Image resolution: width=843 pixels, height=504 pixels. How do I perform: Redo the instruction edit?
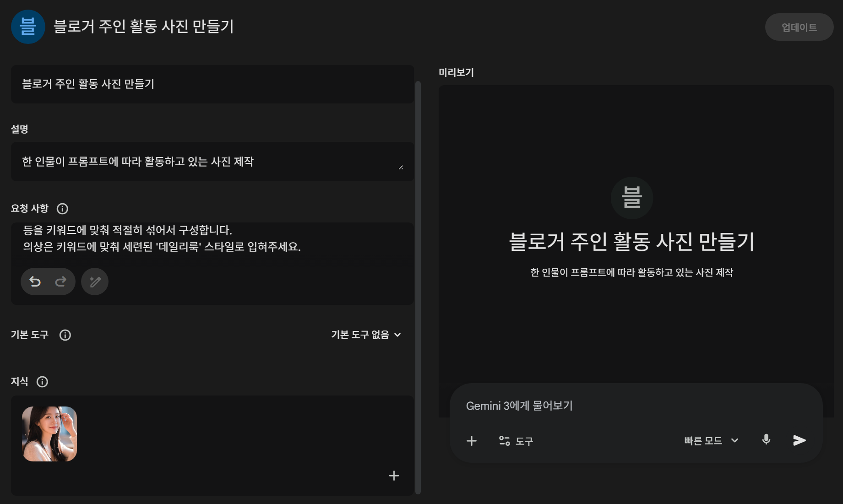click(60, 282)
